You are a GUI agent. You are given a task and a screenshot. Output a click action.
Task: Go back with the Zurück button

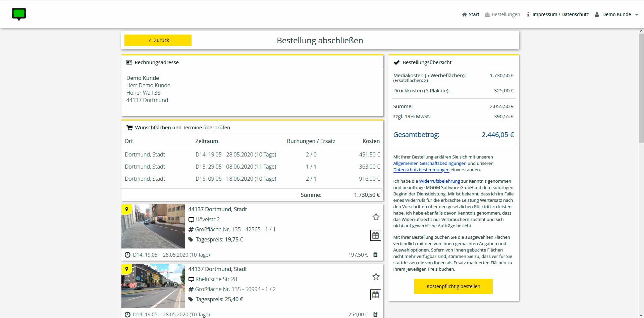[x=158, y=40]
